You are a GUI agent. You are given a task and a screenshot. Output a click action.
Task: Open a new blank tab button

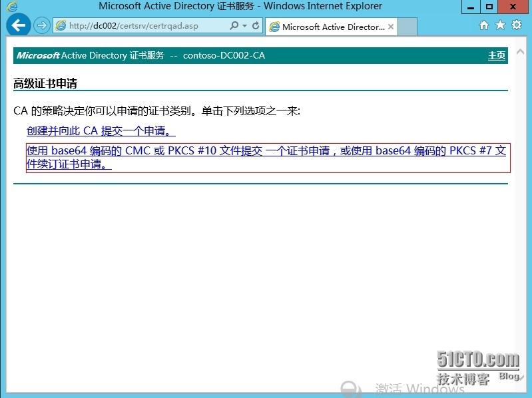(407, 27)
